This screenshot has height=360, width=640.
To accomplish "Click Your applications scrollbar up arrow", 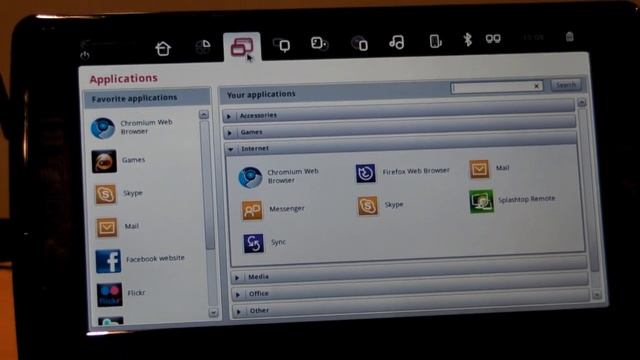I will [x=582, y=102].
